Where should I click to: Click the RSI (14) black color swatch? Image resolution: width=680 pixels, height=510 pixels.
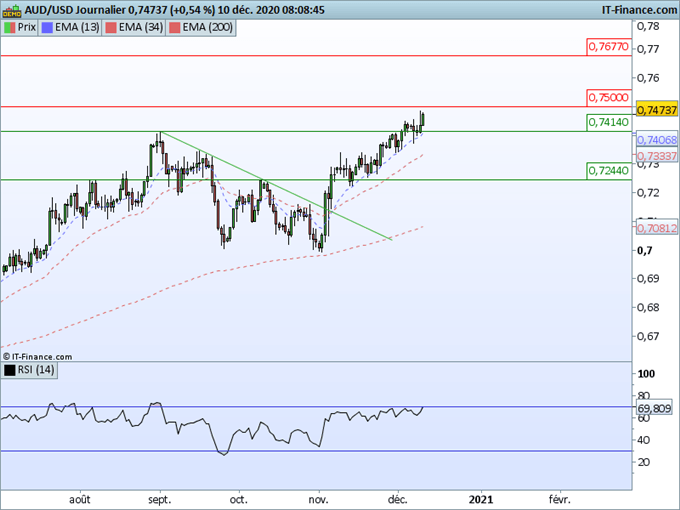coord(10,370)
